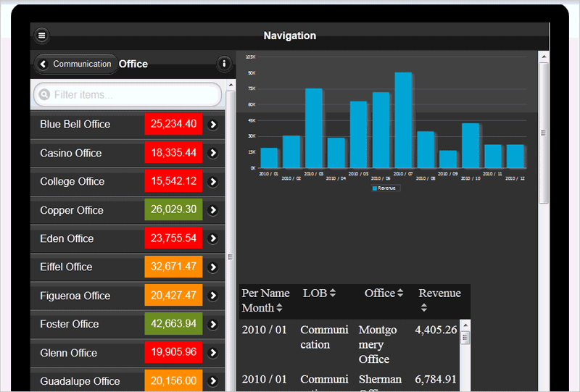Select Glenn Office row label
This screenshot has height=392, width=580.
pyautogui.click(x=68, y=353)
